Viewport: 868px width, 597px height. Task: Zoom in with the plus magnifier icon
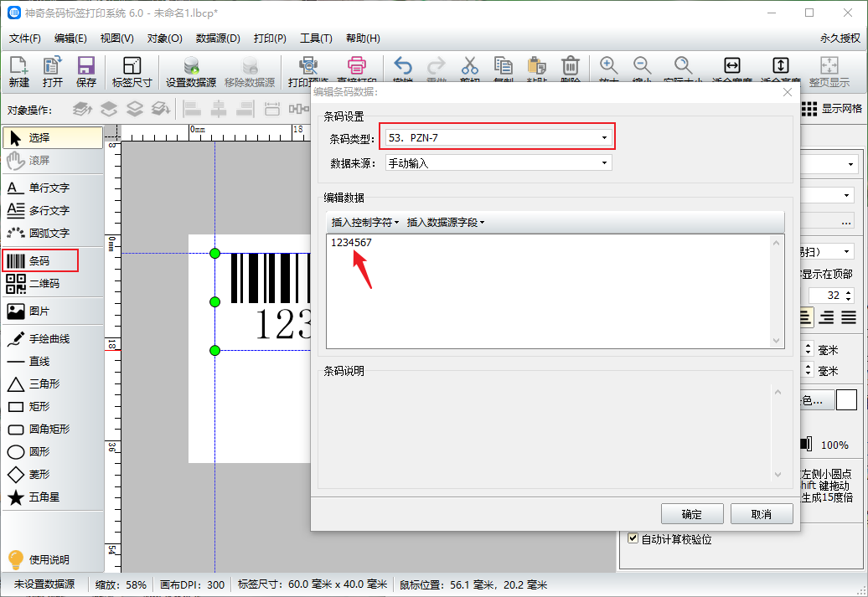pyautogui.click(x=609, y=66)
